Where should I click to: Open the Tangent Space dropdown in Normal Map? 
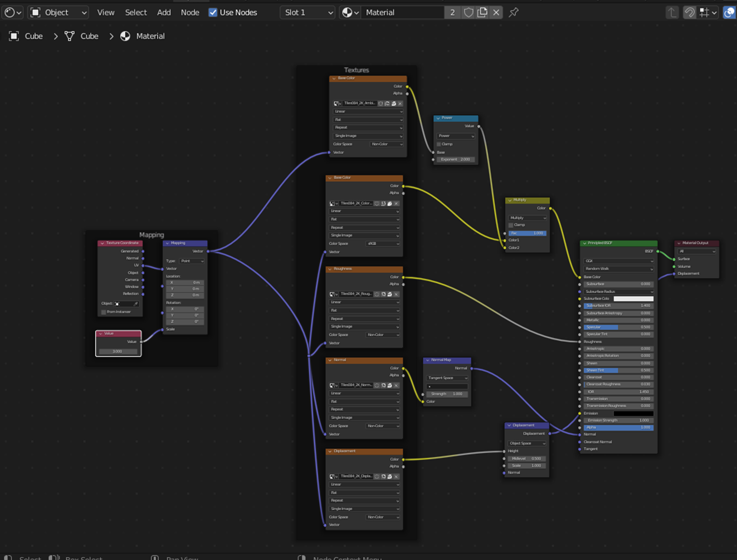coord(447,378)
